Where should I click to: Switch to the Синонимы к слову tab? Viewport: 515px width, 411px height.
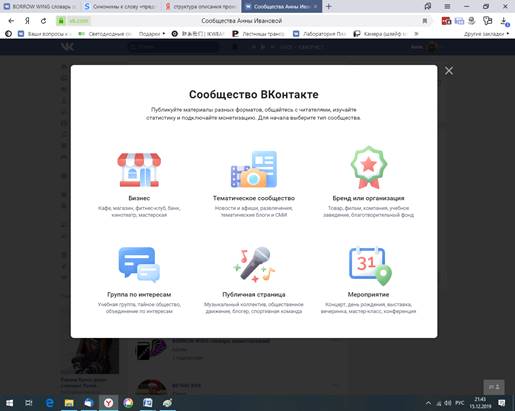click(x=120, y=6)
